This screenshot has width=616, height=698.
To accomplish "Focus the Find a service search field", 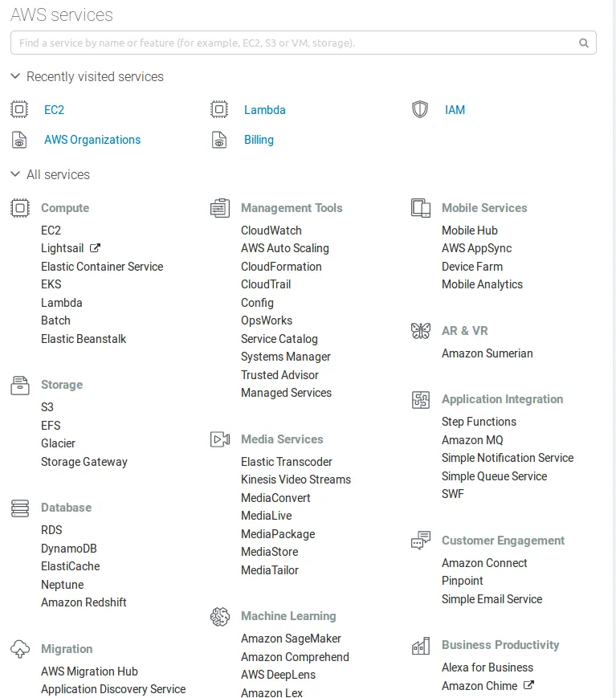I will tap(303, 43).
